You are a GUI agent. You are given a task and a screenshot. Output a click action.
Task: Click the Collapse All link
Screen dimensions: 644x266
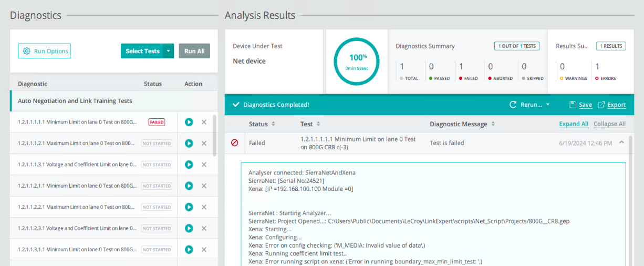609,124
